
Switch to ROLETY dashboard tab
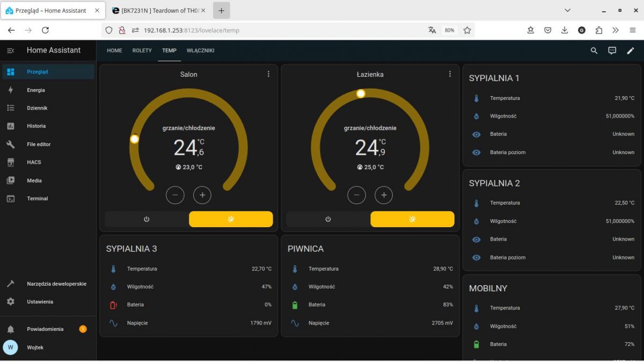142,50
